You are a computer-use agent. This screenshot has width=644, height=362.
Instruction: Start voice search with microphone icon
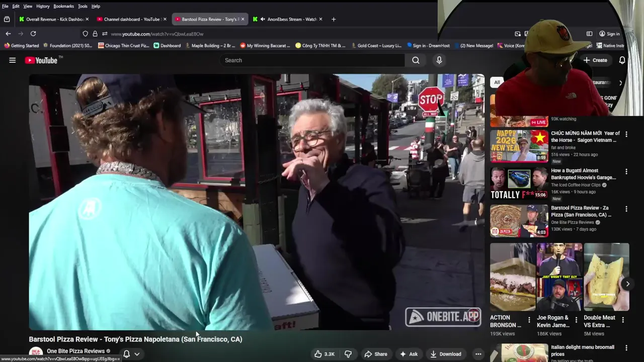click(x=439, y=60)
